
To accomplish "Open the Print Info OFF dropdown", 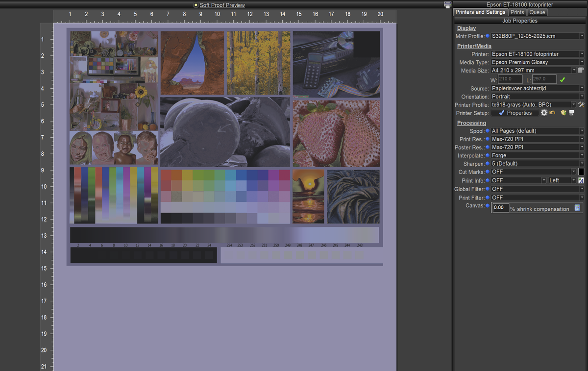I will coord(518,180).
